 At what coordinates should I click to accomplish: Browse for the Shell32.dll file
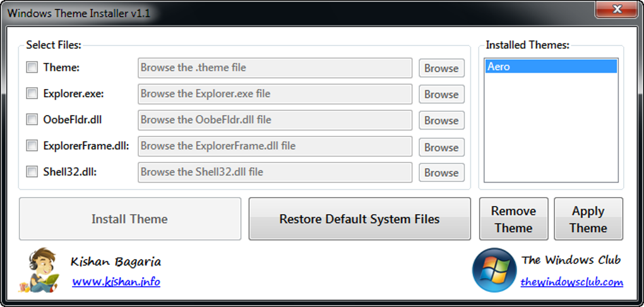(x=441, y=172)
